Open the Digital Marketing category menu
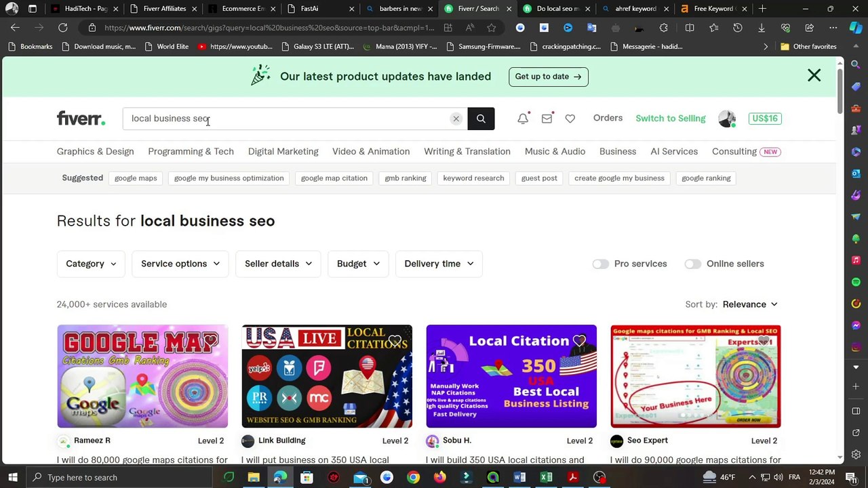Viewport: 868px width, 488px height. click(x=283, y=151)
